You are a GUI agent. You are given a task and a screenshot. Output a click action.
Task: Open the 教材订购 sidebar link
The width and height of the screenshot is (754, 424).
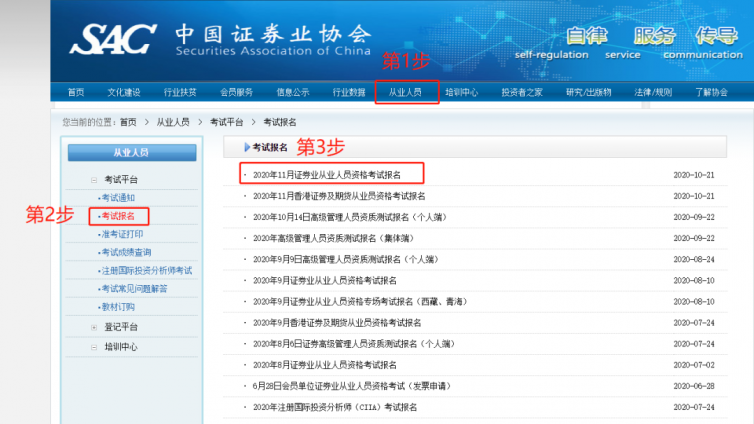coord(118,307)
